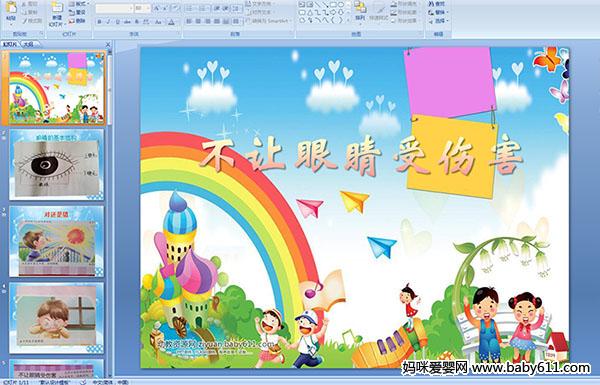The height and width of the screenshot is (385, 600).
Task: Activate the Format Painter 格式刷
Action: coord(31,21)
